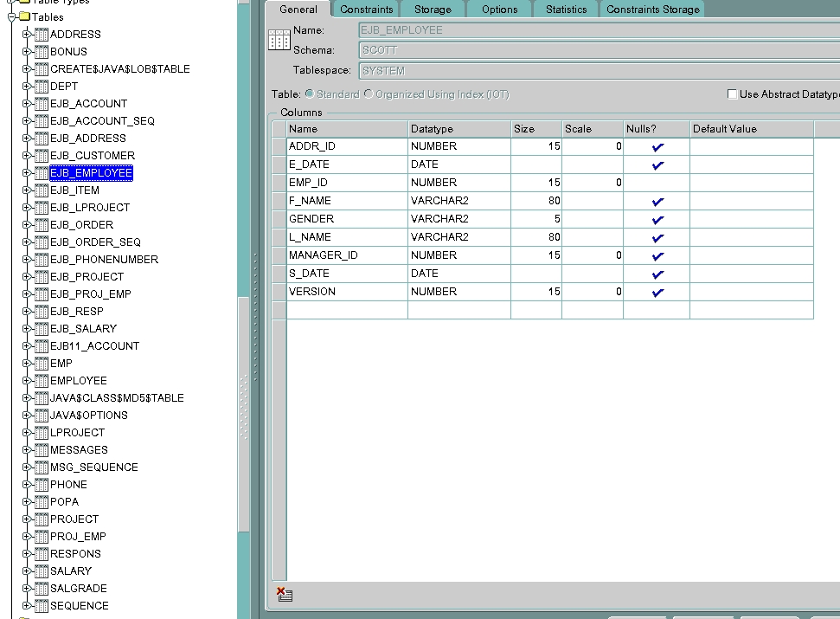840x619 pixels.
Task: Click the Schema field showing SCOTT
Action: (599, 50)
